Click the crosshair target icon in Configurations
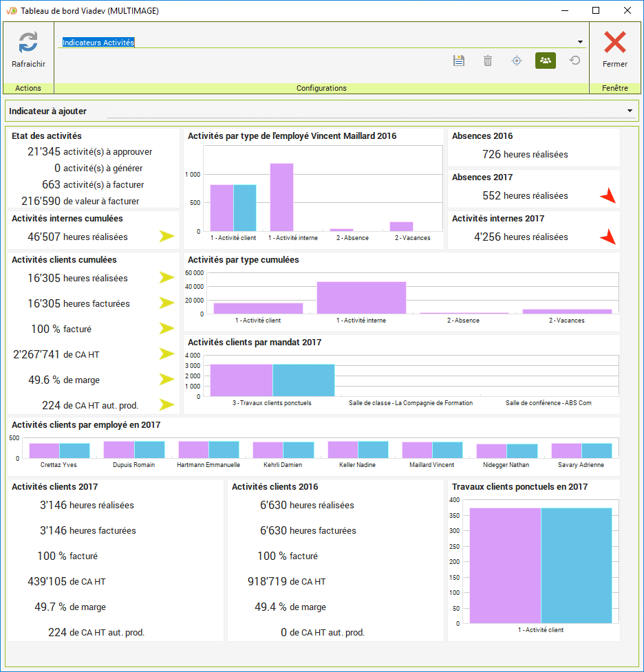The height and width of the screenshot is (672, 644). pyautogui.click(x=517, y=61)
